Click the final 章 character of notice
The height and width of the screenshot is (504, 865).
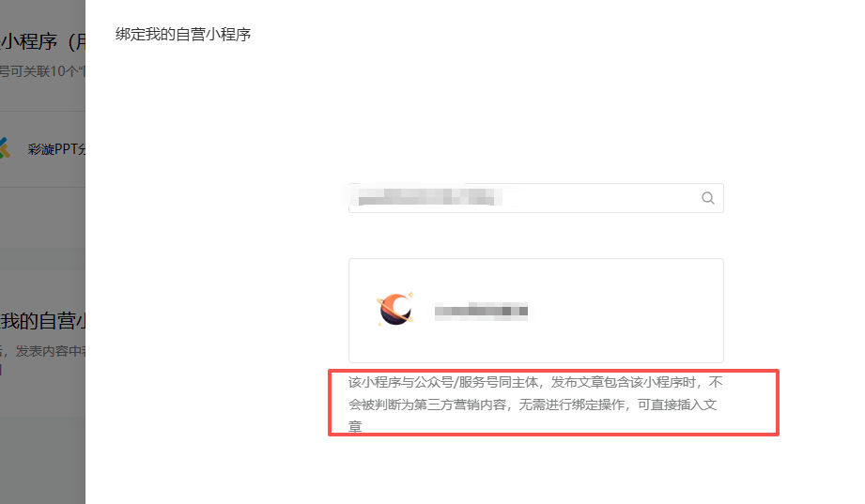355,427
